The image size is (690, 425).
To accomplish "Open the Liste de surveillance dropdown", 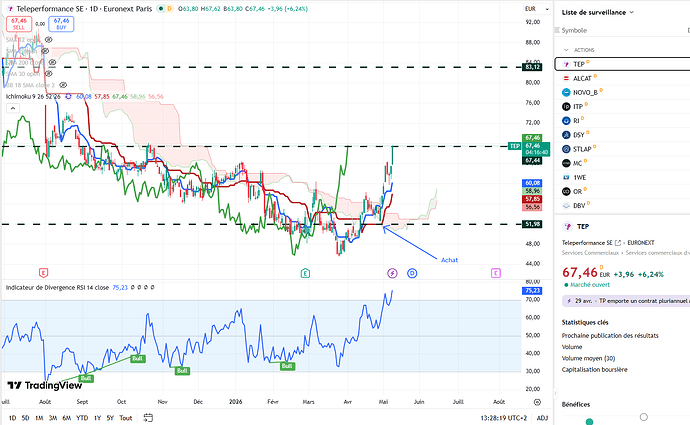I will click(597, 12).
